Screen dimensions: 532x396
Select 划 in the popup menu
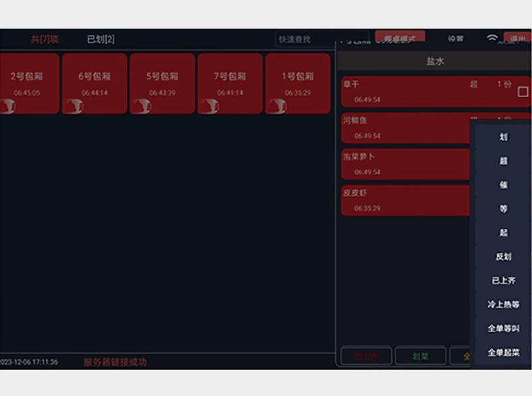(503, 137)
